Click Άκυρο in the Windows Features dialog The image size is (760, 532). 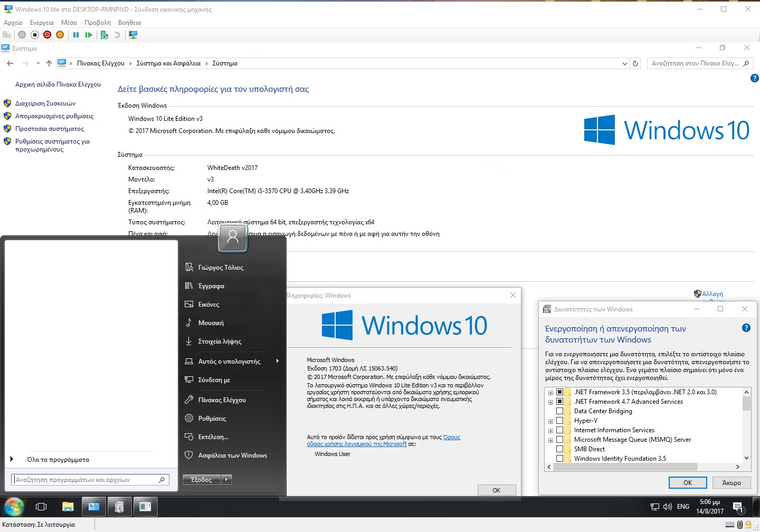click(x=731, y=483)
